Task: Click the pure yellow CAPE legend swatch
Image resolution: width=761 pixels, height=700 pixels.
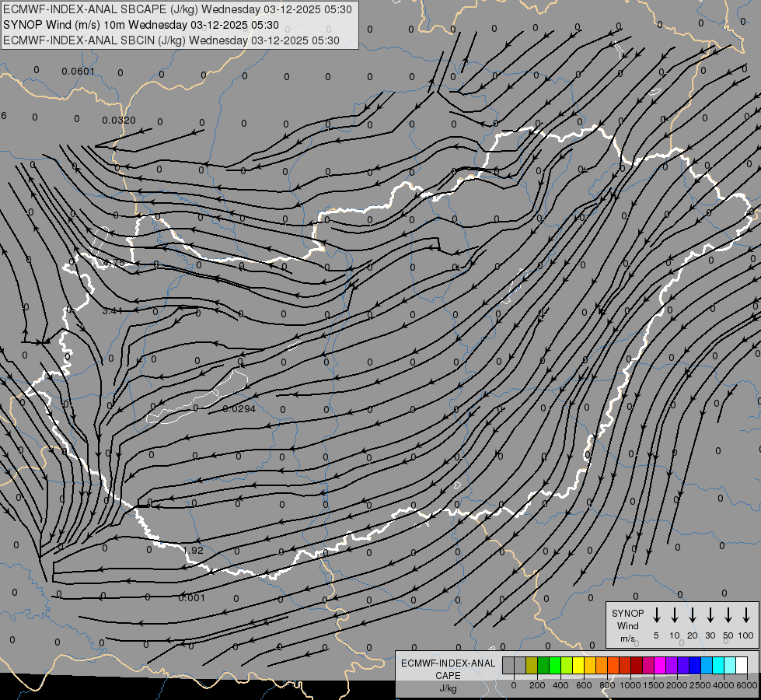Action: point(578,665)
